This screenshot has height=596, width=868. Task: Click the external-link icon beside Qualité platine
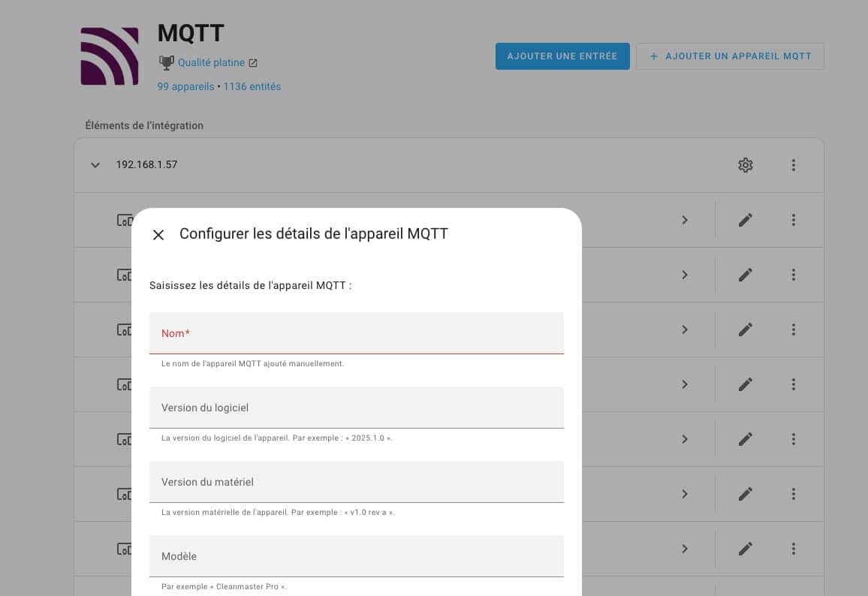click(253, 63)
